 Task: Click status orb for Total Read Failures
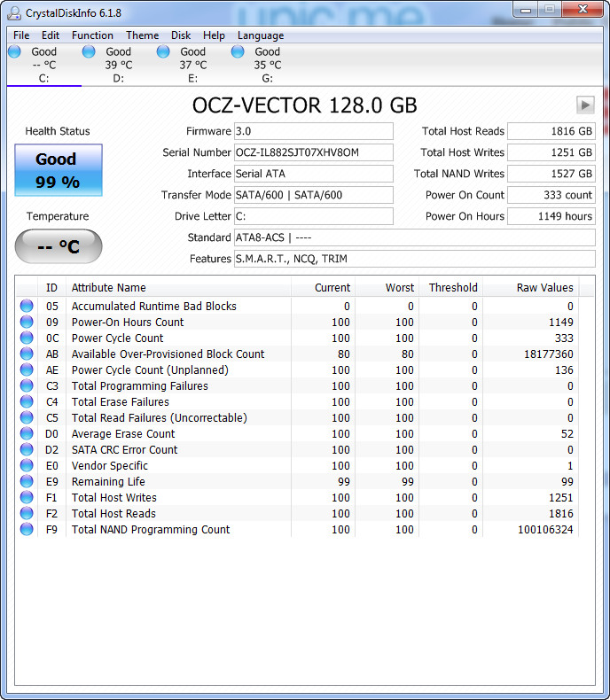click(x=27, y=417)
